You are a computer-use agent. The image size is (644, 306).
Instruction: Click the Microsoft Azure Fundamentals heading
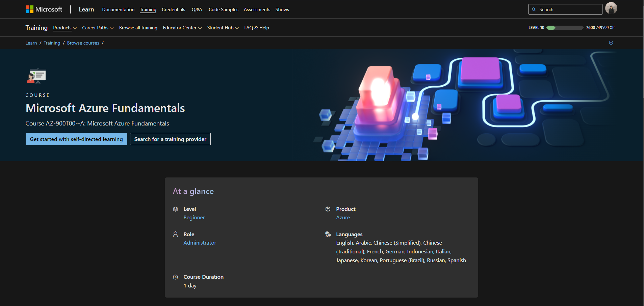(x=105, y=108)
